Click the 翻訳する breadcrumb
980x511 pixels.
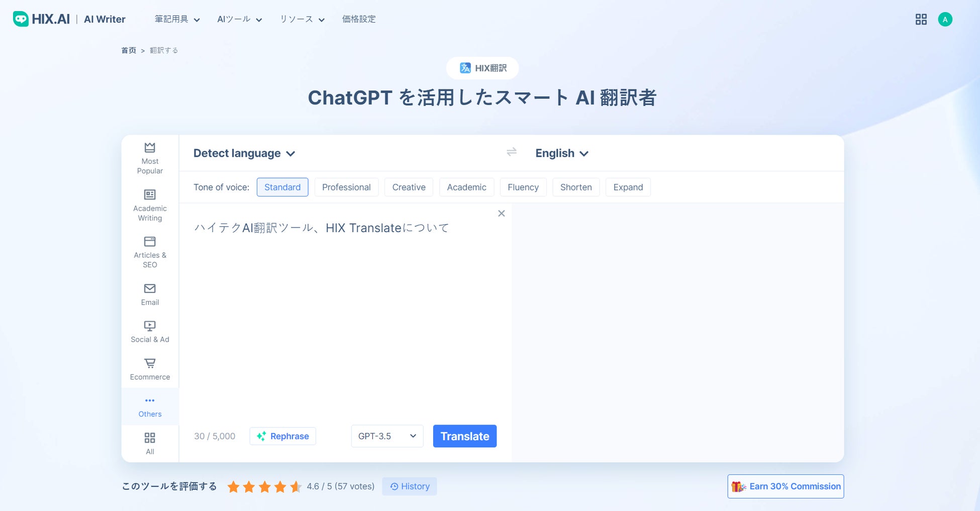point(164,50)
